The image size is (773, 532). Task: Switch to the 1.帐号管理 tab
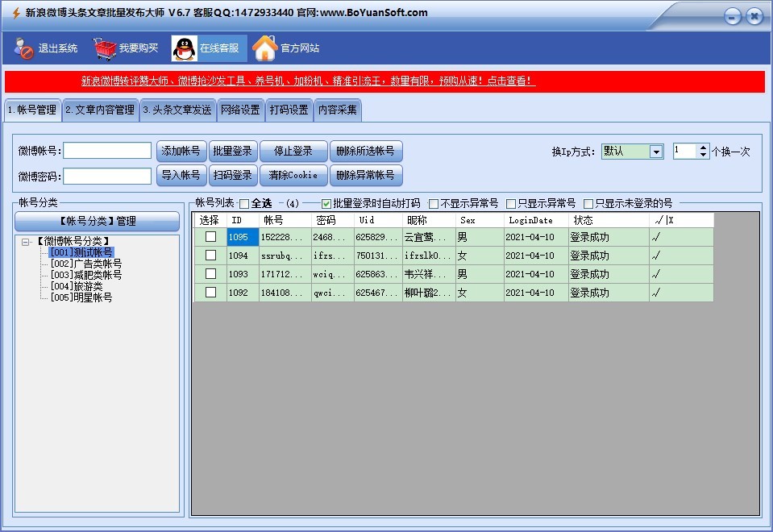(x=32, y=110)
